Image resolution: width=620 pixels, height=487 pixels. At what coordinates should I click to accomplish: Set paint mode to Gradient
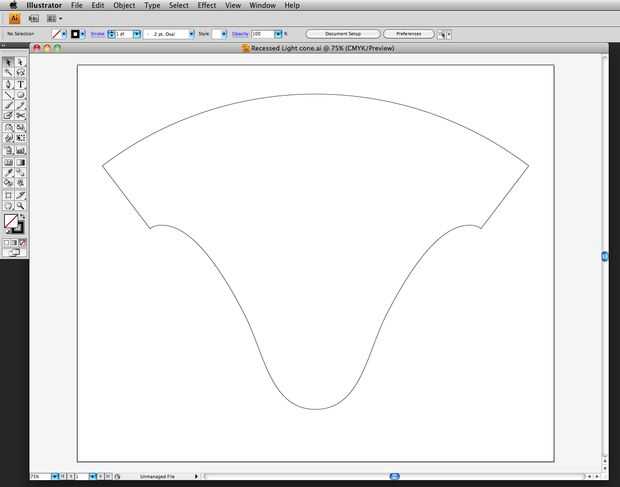click(14, 243)
